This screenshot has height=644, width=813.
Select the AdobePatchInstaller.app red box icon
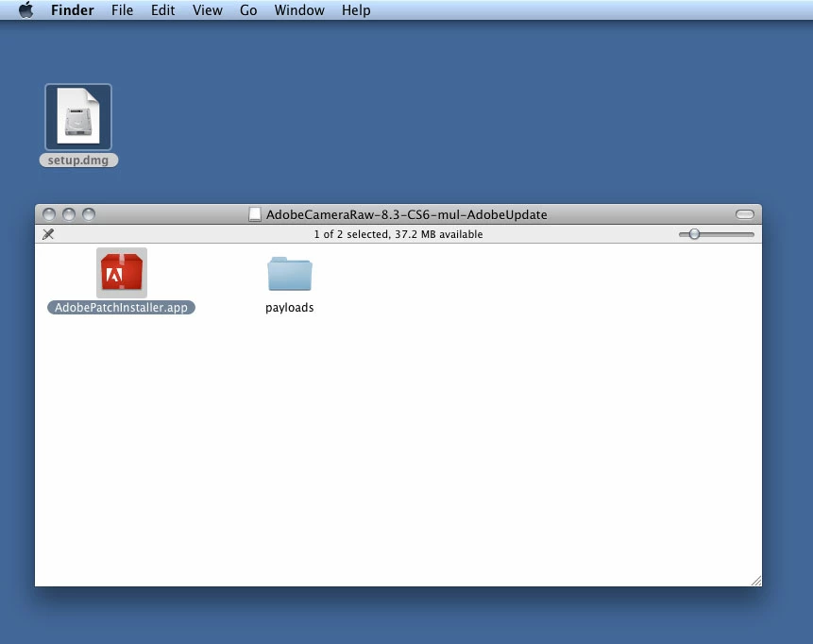click(121, 272)
